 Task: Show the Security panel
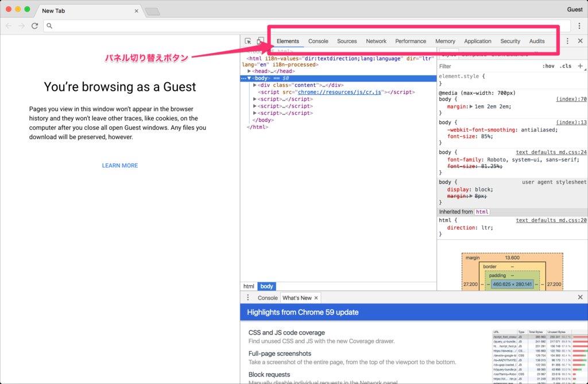click(x=510, y=41)
